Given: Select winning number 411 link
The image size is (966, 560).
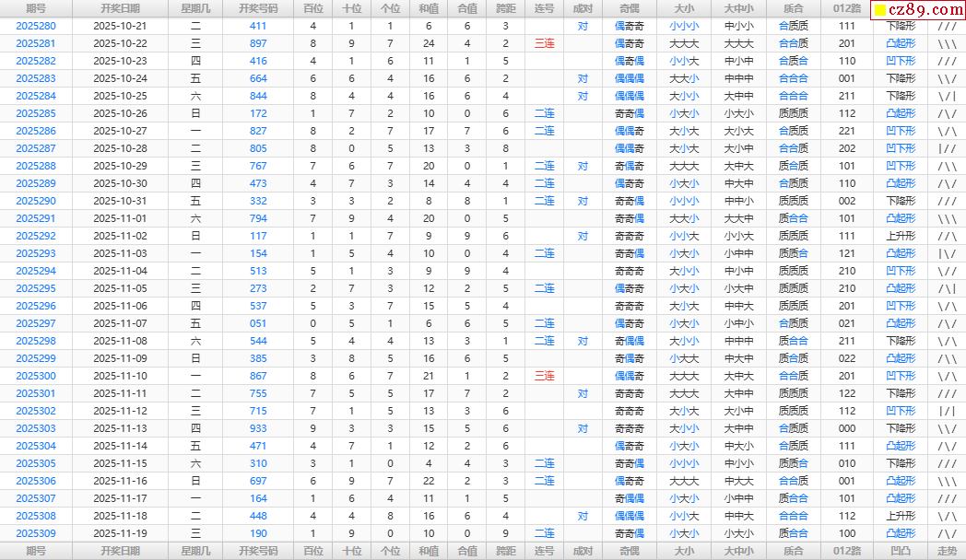Looking at the screenshot, I should [258, 26].
